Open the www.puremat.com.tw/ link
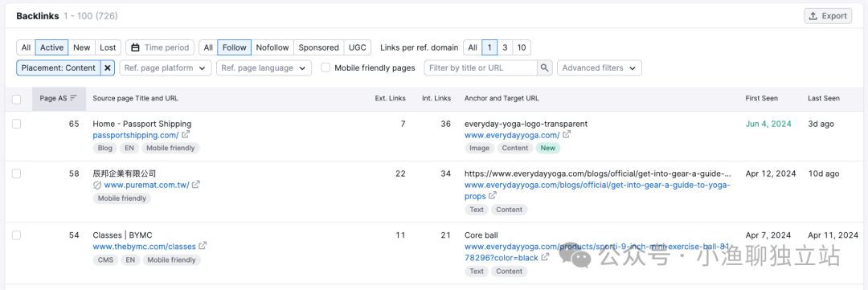 (x=147, y=185)
